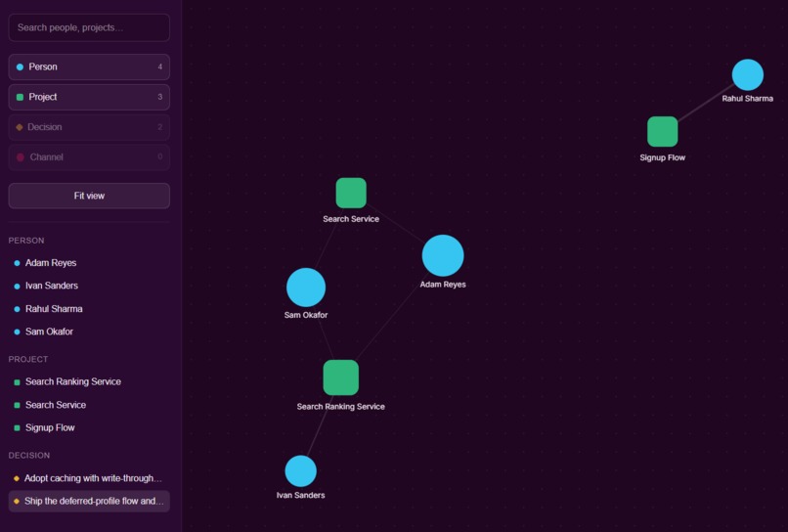Viewport: 788px width, 532px height.
Task: Select the Adam Reyes graph node
Action: pyautogui.click(x=443, y=255)
